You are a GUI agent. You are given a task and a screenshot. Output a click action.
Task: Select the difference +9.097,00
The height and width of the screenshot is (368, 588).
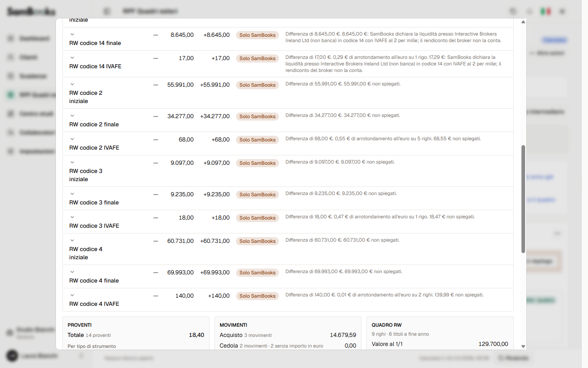coord(216,163)
